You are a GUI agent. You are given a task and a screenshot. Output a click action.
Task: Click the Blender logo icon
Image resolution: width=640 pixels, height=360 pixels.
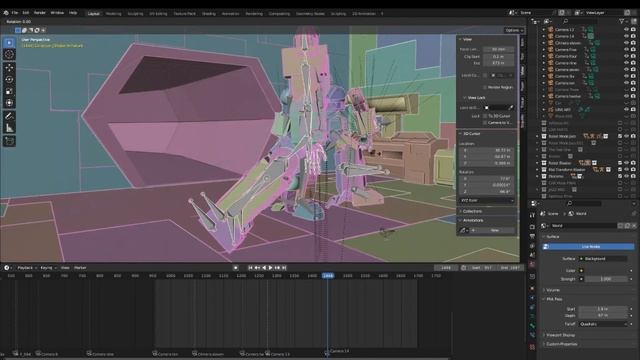[x=6, y=13]
